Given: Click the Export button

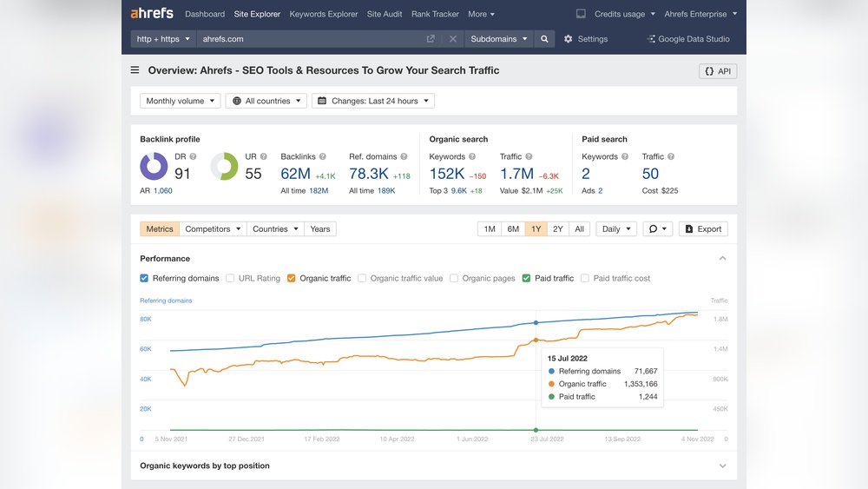Looking at the screenshot, I should coord(703,228).
